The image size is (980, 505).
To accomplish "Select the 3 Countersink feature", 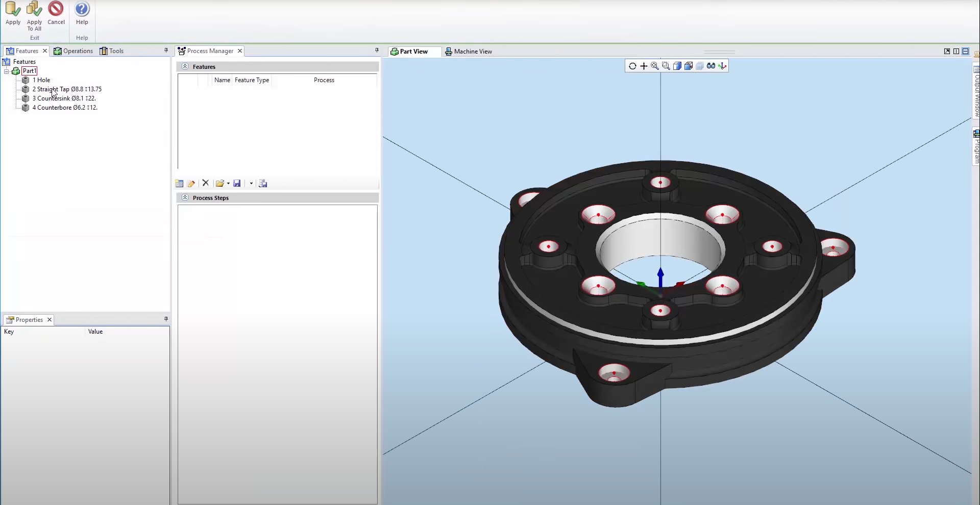I will click(64, 98).
